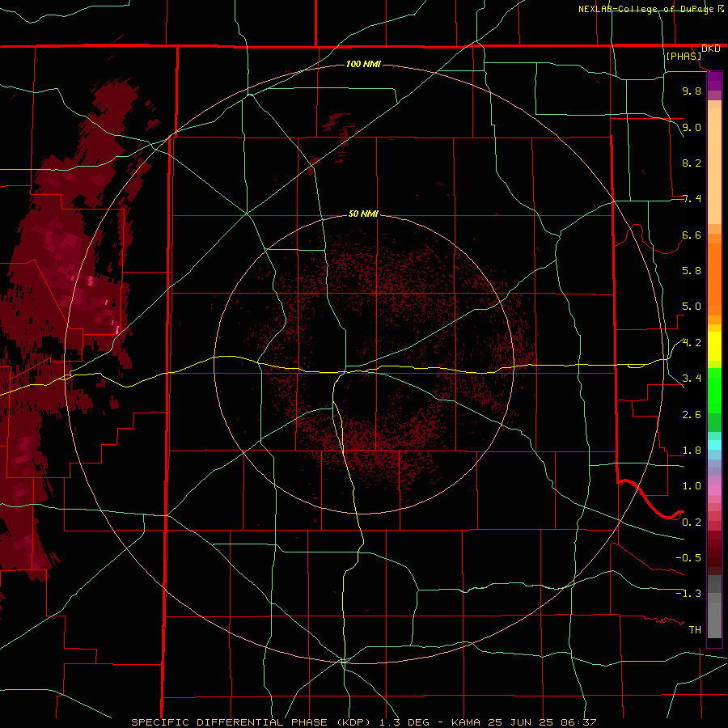728x728 pixels.
Task: Click the DKD label above the color scale
Action: (x=710, y=49)
